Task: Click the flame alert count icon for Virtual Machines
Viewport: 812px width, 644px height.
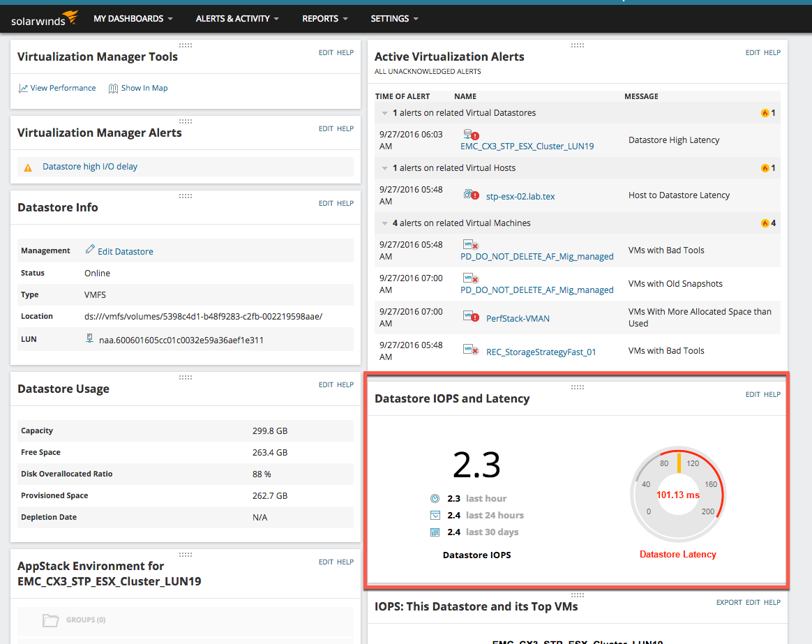Action: (x=765, y=223)
